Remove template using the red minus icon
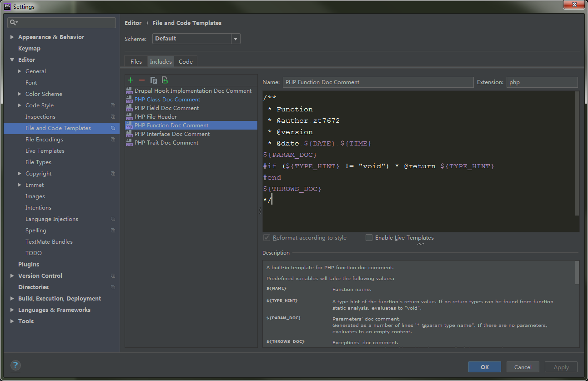 pyautogui.click(x=142, y=80)
